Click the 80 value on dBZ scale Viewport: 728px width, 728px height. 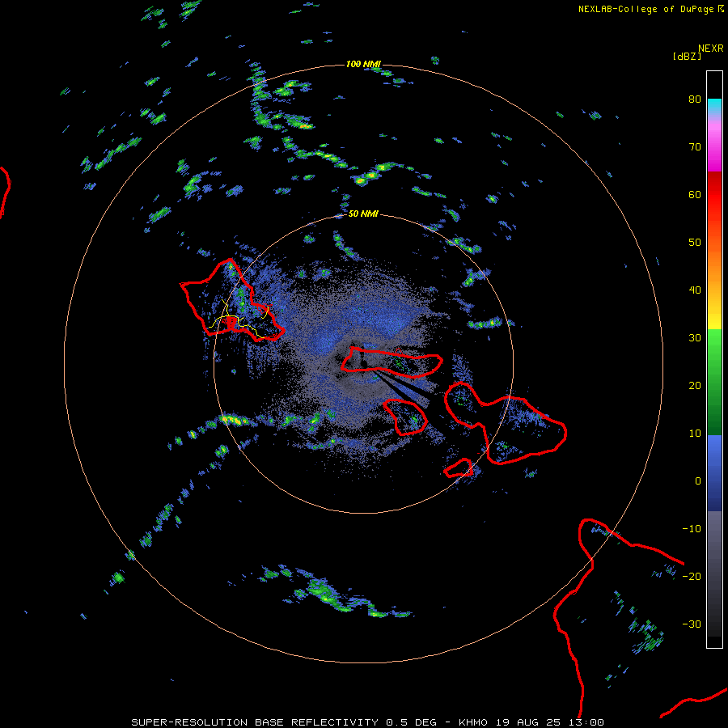pos(695,99)
